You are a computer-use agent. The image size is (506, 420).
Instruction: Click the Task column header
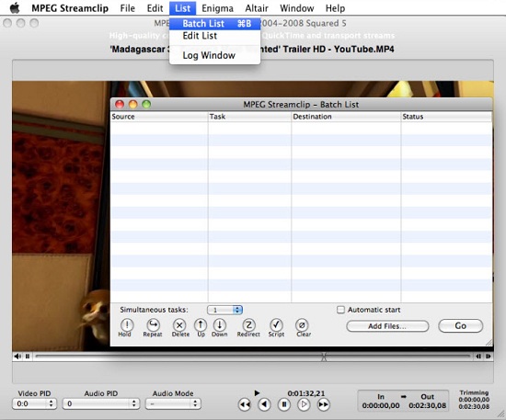tap(249, 117)
